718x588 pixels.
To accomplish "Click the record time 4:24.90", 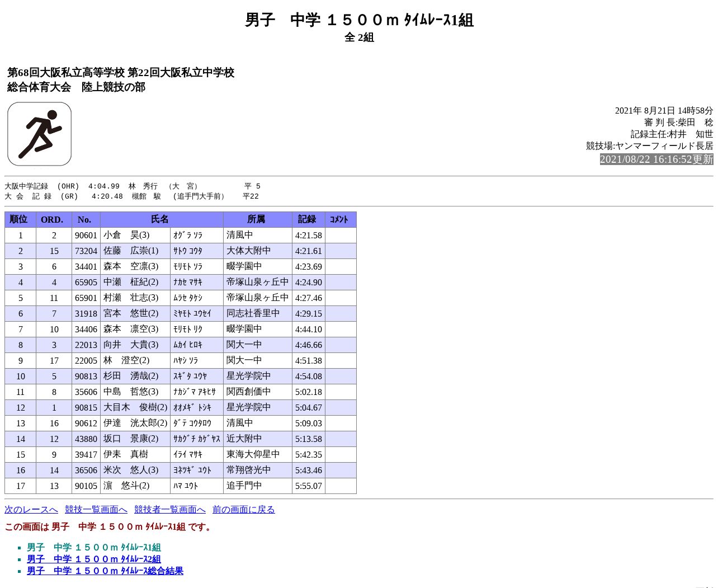I will tap(309, 283).
